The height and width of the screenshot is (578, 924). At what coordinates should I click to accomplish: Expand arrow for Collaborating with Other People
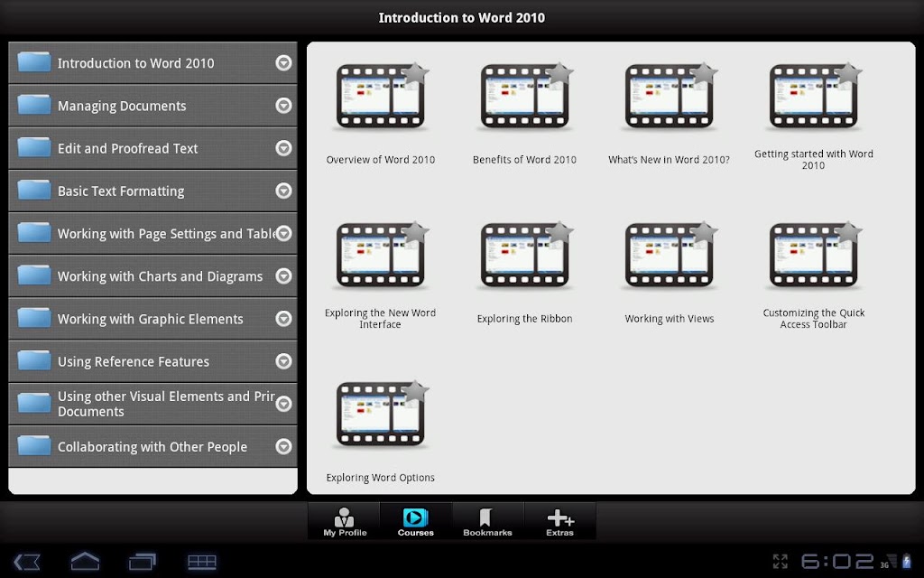pyautogui.click(x=284, y=446)
